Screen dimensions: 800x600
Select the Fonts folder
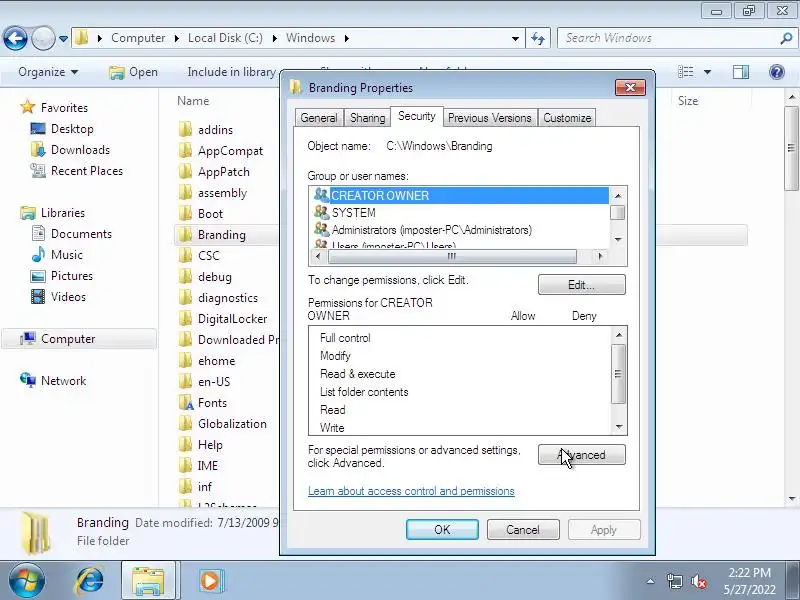(203, 403)
